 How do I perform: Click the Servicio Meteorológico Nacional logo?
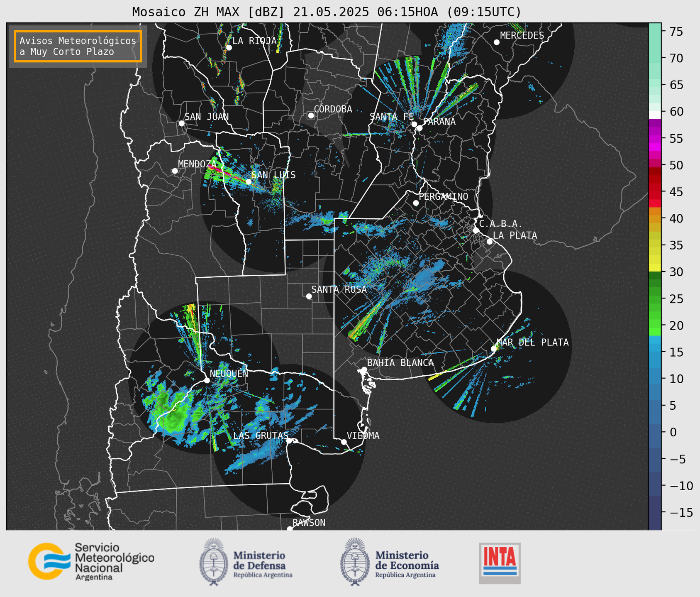(91, 561)
